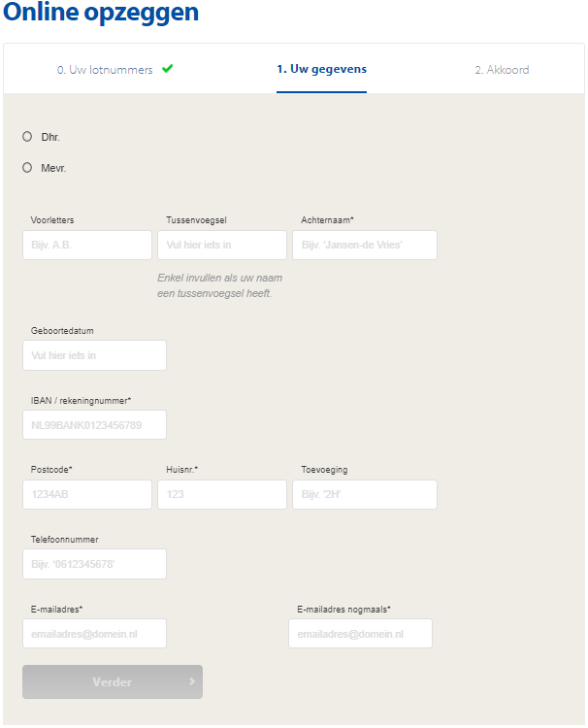Click the Huisnr. input field

point(222,494)
